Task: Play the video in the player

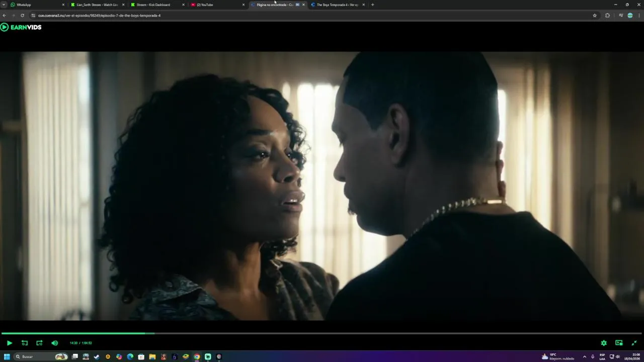Action: (9, 343)
